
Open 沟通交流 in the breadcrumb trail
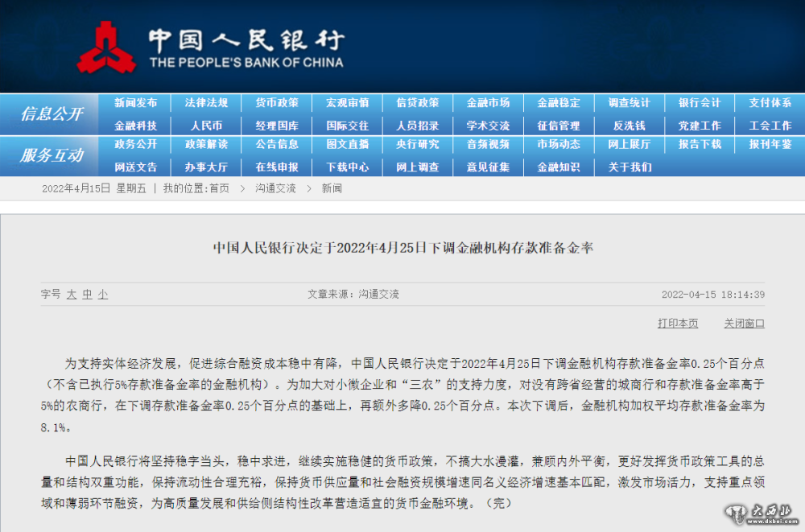275,188
